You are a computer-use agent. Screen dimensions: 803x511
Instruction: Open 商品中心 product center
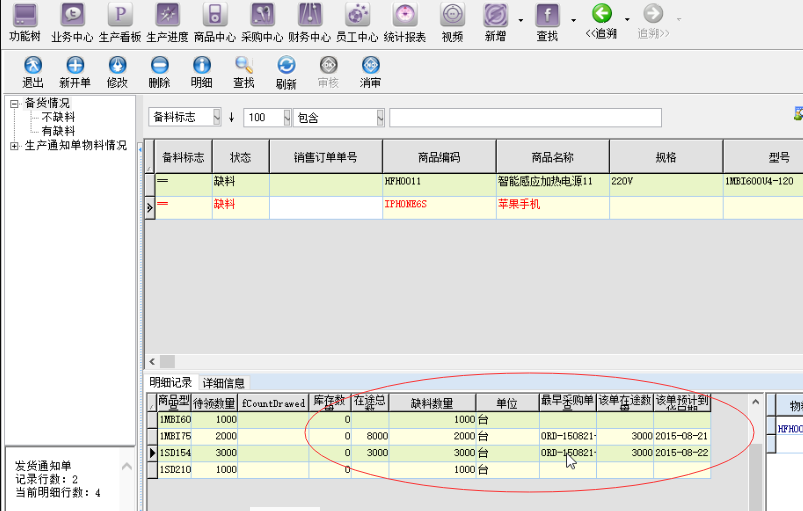pyautogui.click(x=215, y=22)
